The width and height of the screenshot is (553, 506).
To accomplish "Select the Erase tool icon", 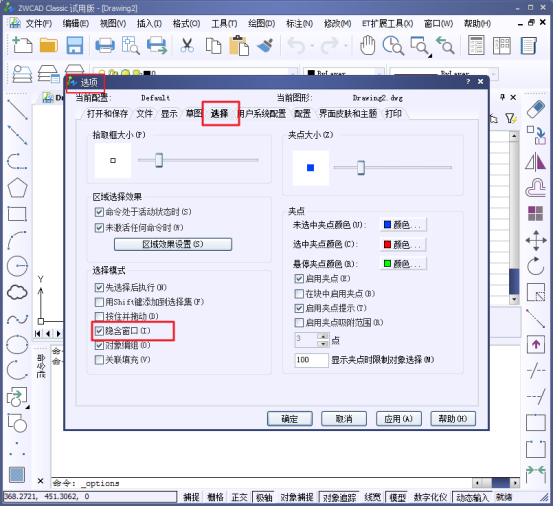I will (x=536, y=109).
